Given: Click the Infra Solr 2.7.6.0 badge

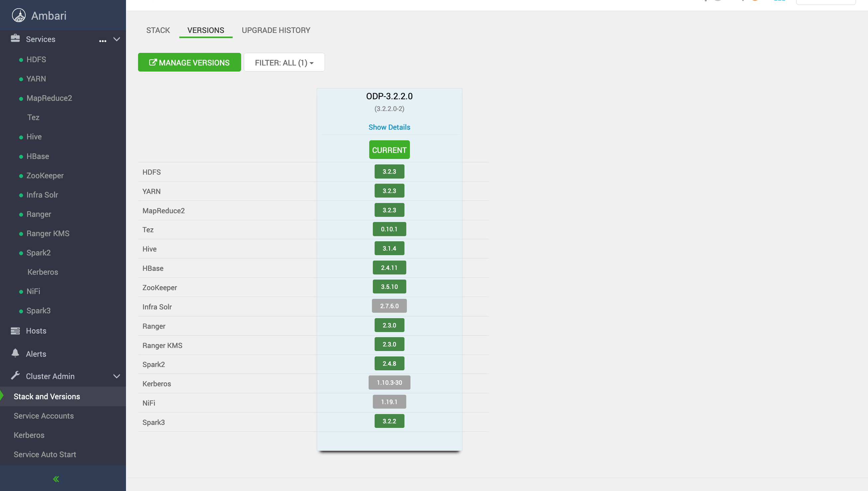Looking at the screenshot, I should click(389, 306).
